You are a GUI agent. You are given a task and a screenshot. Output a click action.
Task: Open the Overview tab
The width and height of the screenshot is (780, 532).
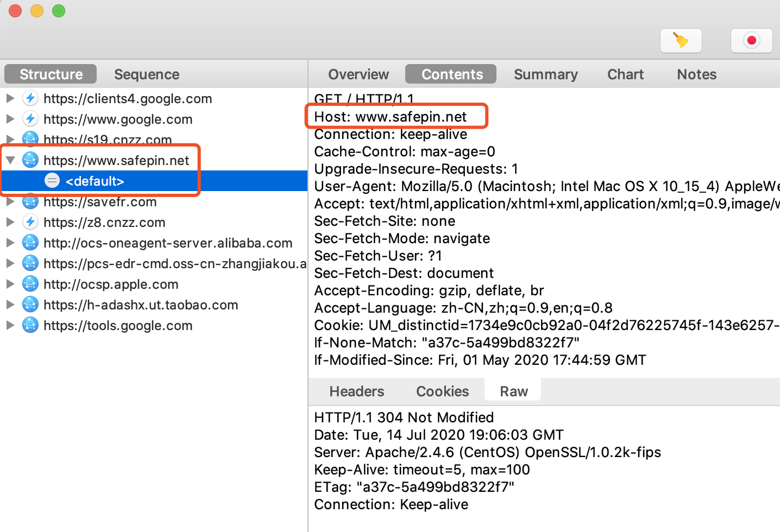tap(358, 74)
